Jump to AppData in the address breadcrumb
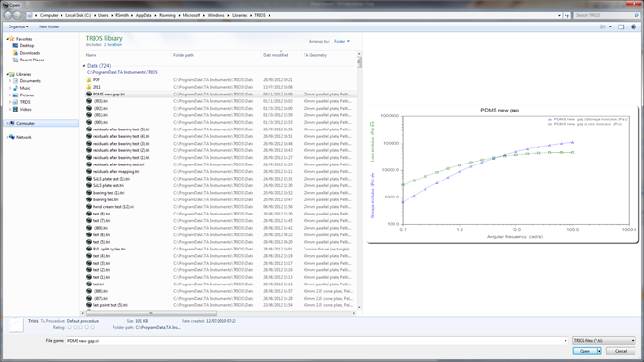 [144, 15]
